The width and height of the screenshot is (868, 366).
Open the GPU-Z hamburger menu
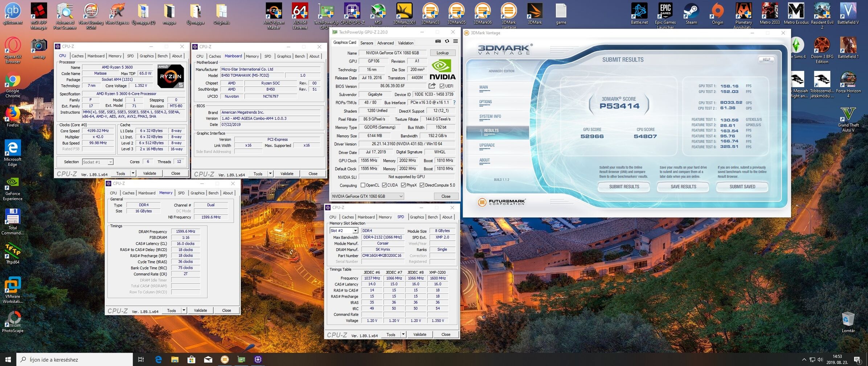[455, 41]
